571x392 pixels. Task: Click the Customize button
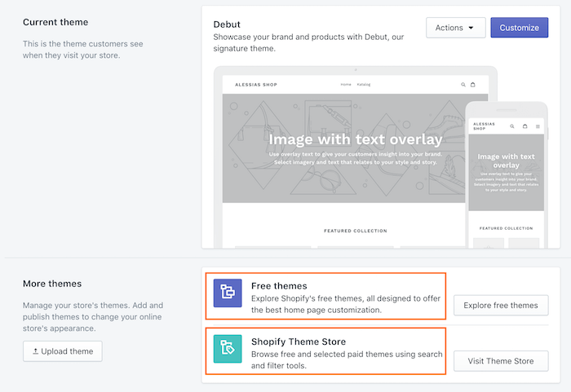click(x=519, y=28)
